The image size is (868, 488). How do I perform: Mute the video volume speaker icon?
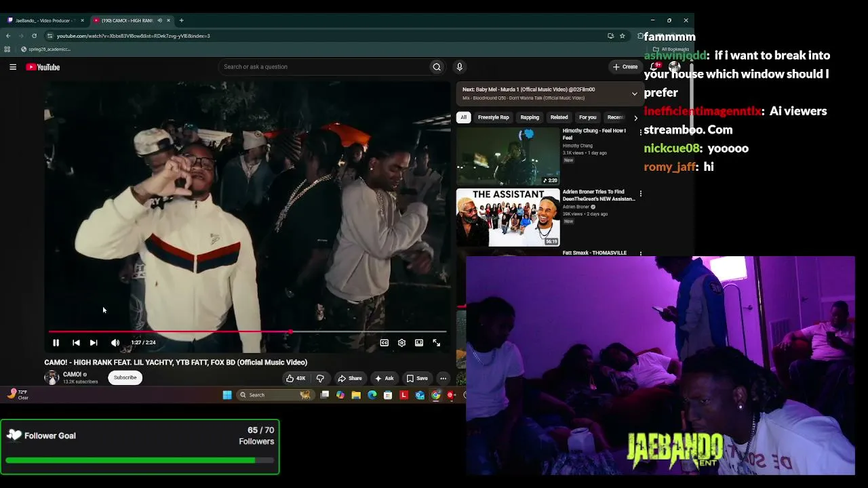click(x=115, y=343)
